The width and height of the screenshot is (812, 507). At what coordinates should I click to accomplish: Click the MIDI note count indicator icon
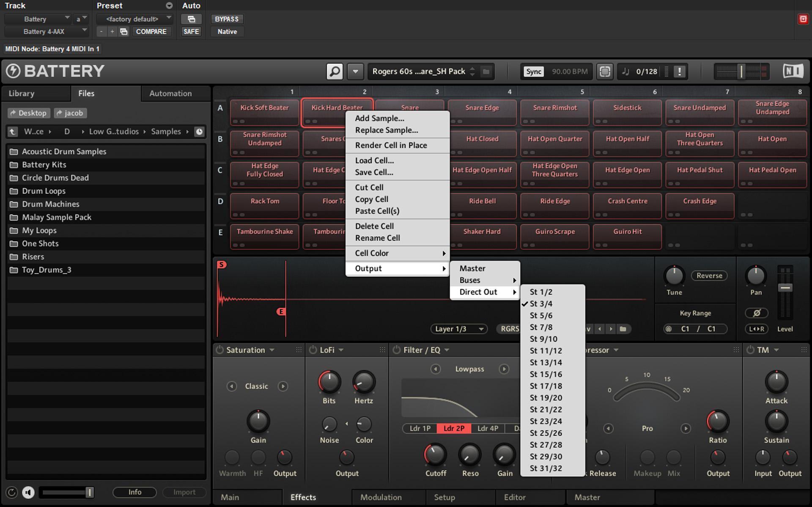click(x=626, y=71)
